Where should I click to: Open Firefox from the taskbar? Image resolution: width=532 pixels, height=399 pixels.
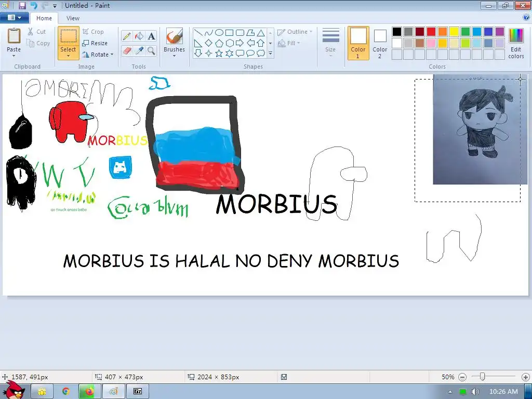(x=89, y=391)
